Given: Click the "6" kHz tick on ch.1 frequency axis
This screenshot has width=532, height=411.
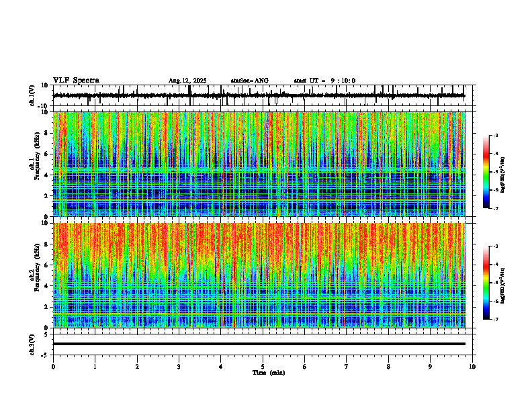Looking at the screenshot, I should tap(47, 154).
